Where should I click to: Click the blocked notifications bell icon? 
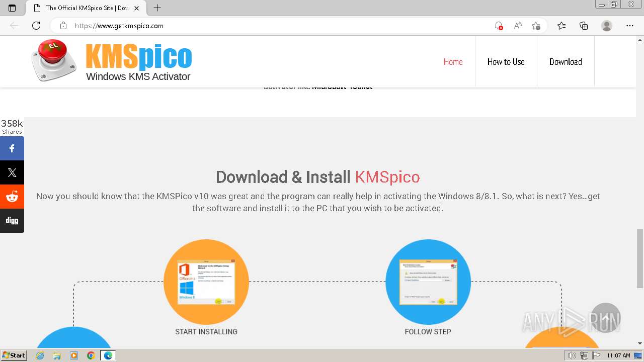[x=498, y=26]
